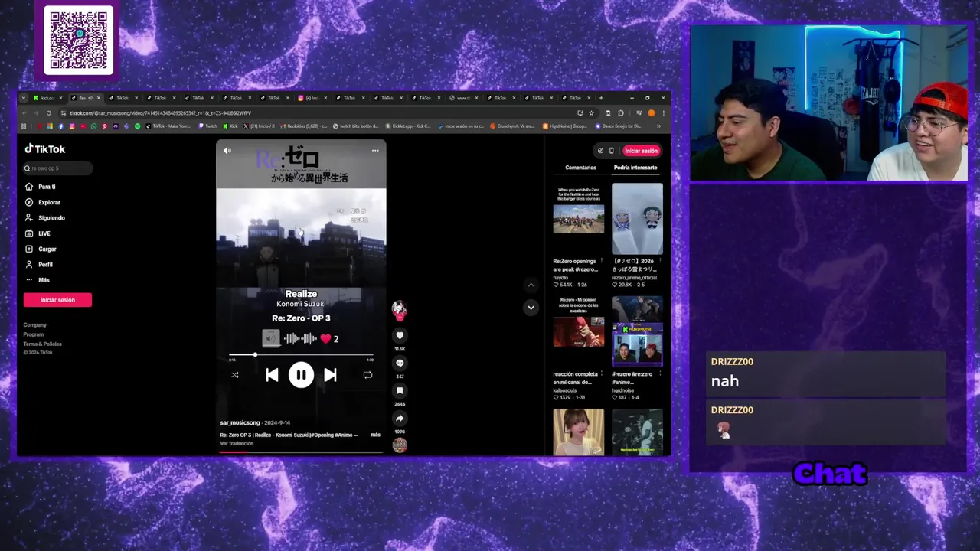Open the sar_musicsong profile link

(240, 423)
